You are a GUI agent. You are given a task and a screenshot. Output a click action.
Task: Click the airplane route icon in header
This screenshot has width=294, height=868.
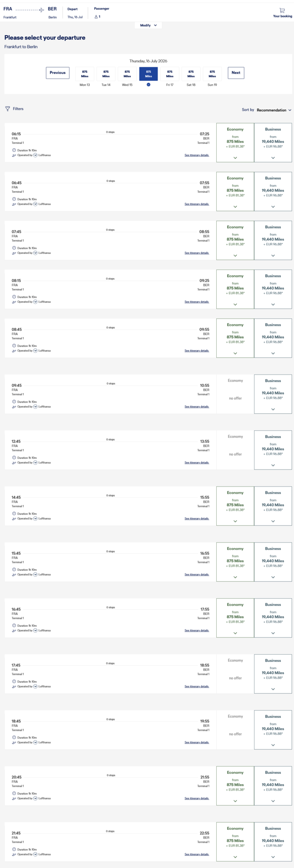pos(30,10)
